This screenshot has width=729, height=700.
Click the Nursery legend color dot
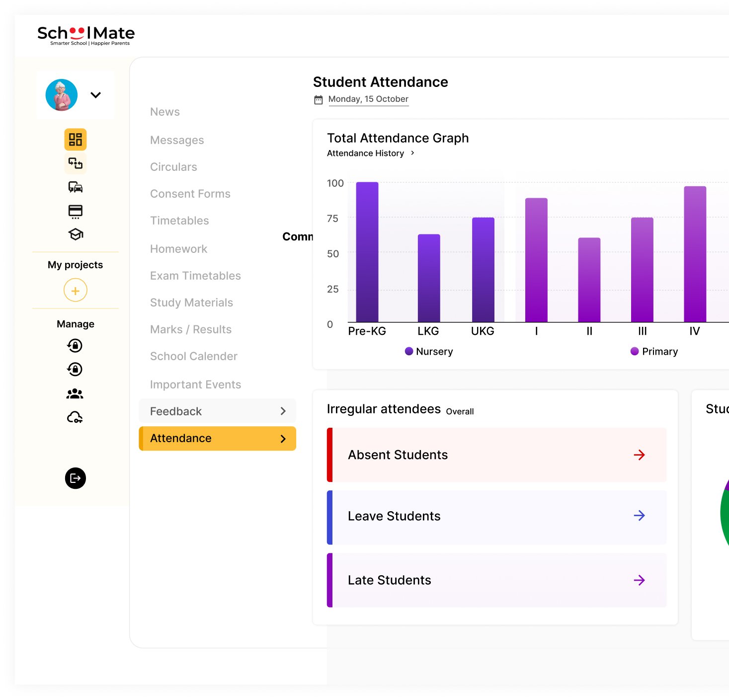point(409,351)
